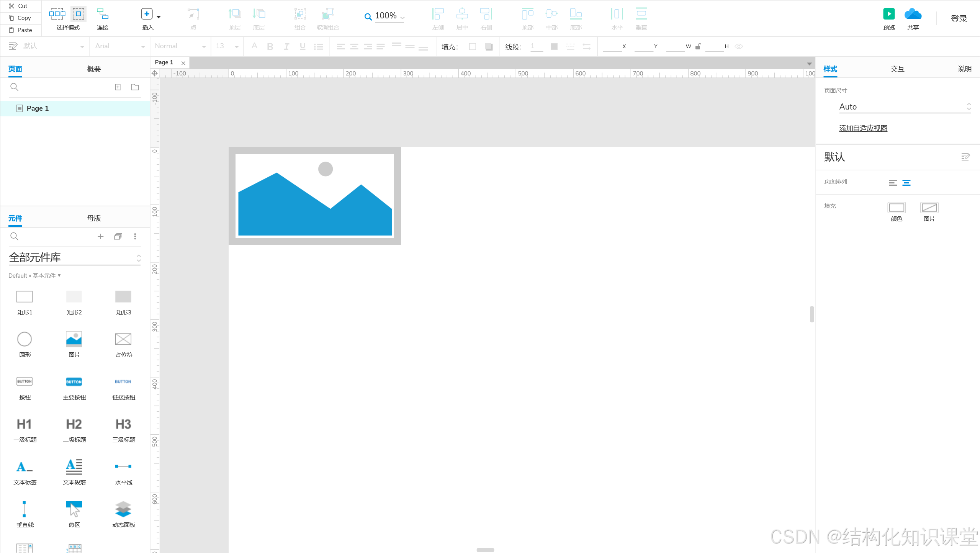
Task: Open the 100% zoom dropdown
Action: click(x=402, y=17)
